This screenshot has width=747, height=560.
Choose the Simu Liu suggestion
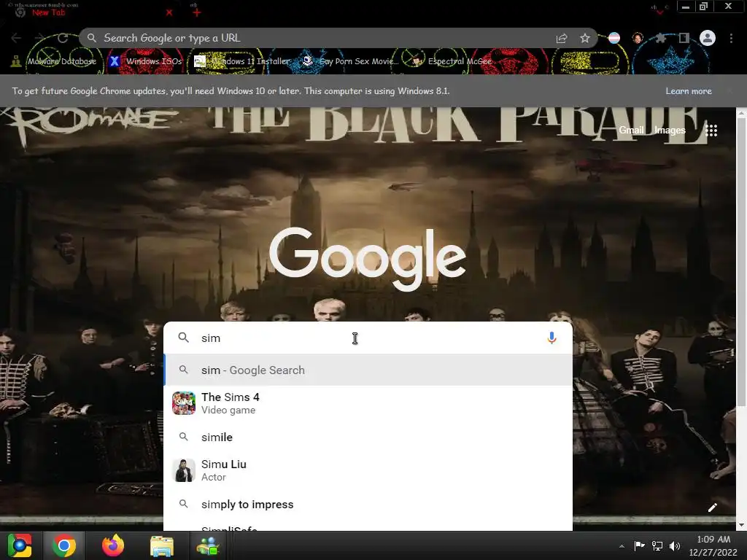coord(368,470)
